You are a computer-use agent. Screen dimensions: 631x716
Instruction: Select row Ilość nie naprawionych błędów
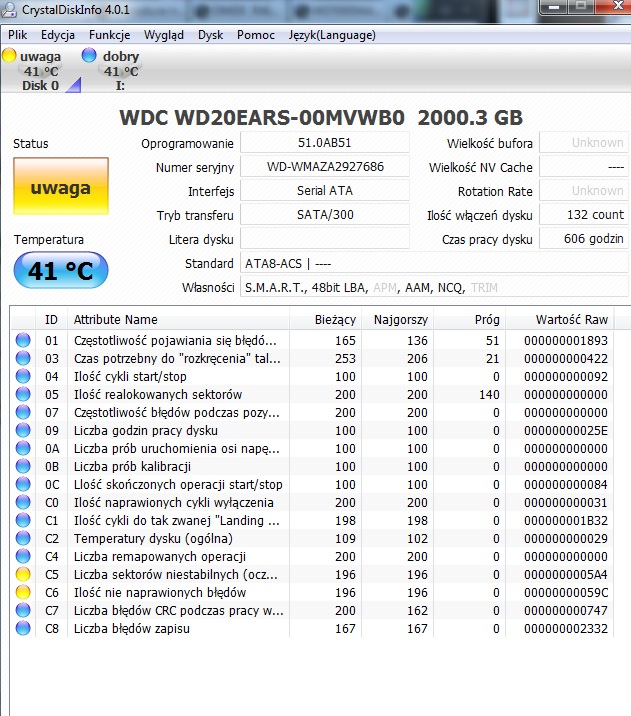pos(312,592)
